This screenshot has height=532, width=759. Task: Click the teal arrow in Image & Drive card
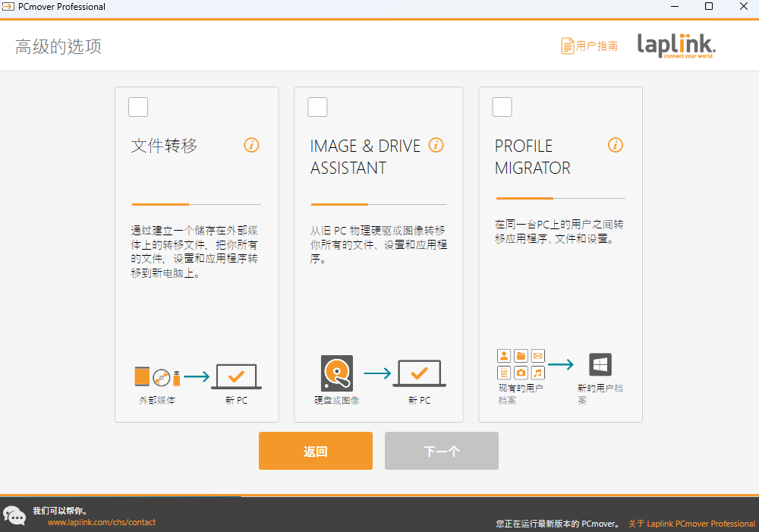pos(377,373)
